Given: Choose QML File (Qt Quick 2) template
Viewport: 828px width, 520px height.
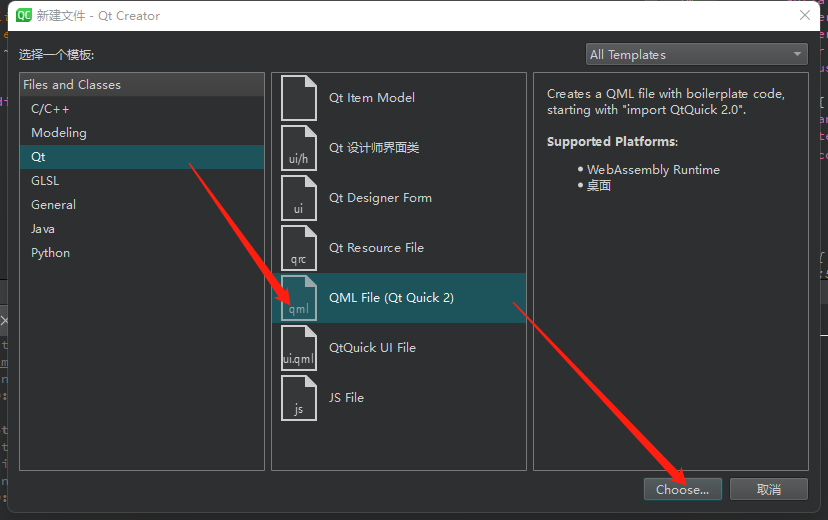Looking at the screenshot, I should pyautogui.click(x=399, y=298).
